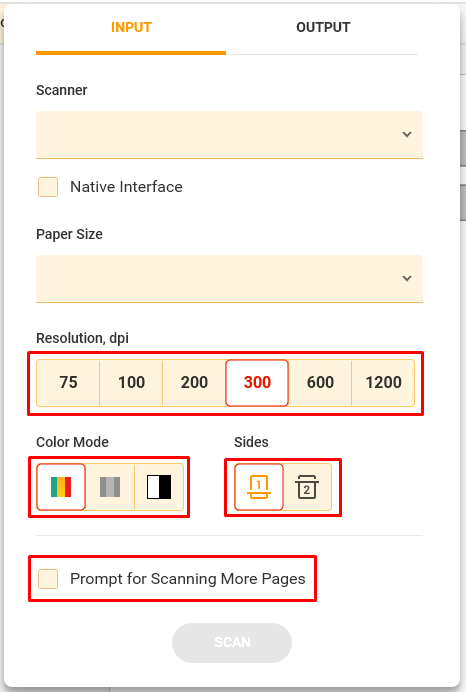Choose the grayscale color mode icon
466x692 pixels.
coord(110,487)
